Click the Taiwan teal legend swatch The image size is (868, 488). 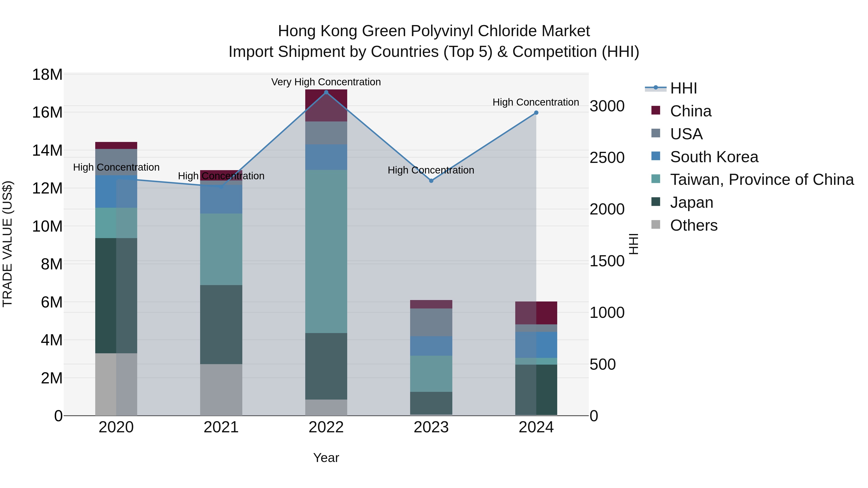[656, 179]
